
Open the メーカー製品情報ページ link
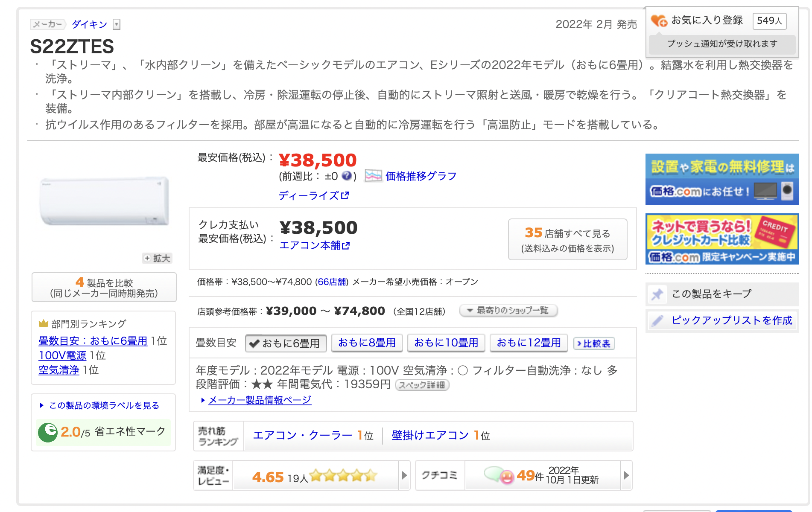[x=260, y=400]
